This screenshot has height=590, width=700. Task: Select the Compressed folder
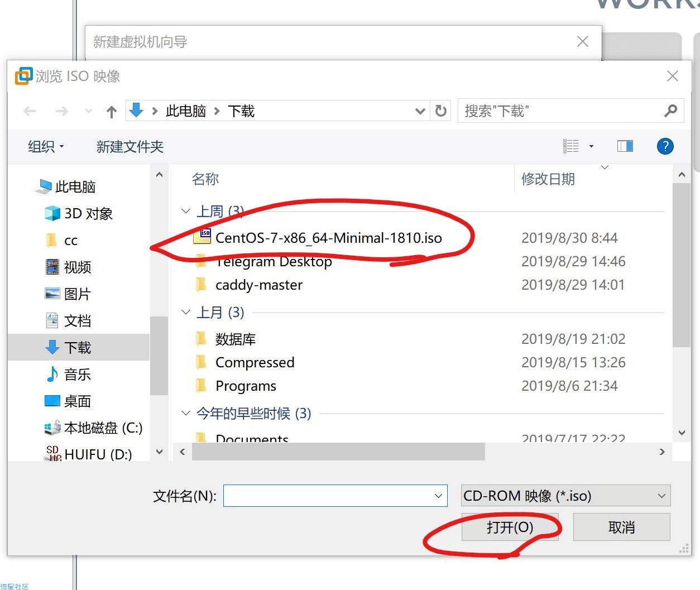255,362
